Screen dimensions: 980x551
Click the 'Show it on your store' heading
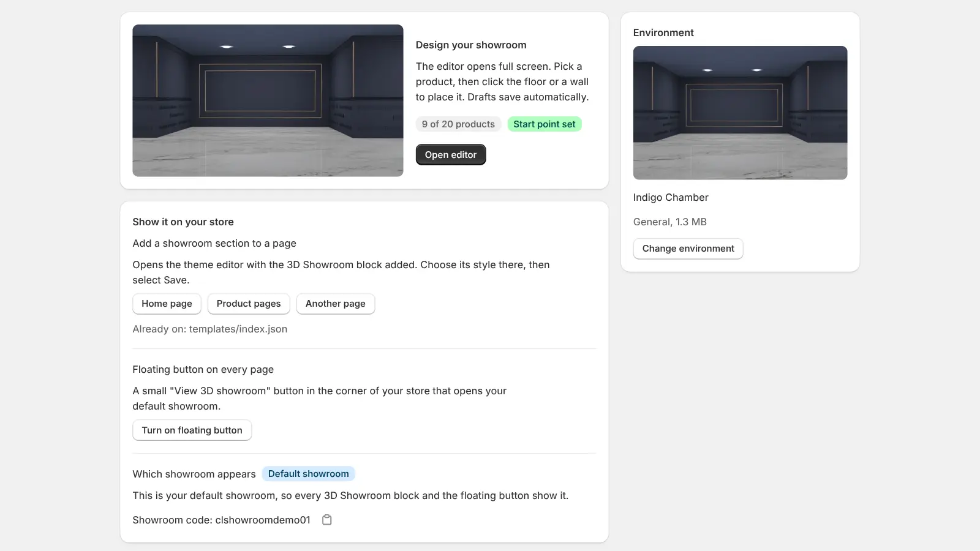click(x=183, y=222)
